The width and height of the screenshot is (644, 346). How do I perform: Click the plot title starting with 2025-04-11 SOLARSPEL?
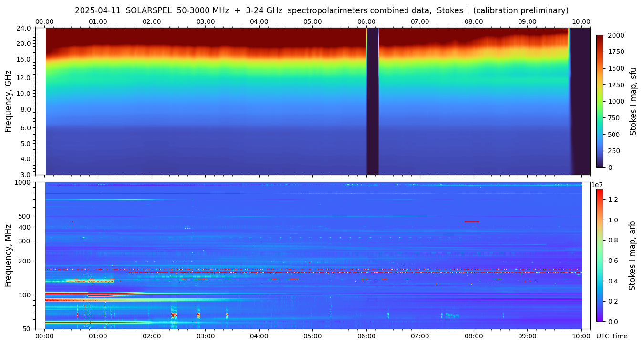point(322,10)
